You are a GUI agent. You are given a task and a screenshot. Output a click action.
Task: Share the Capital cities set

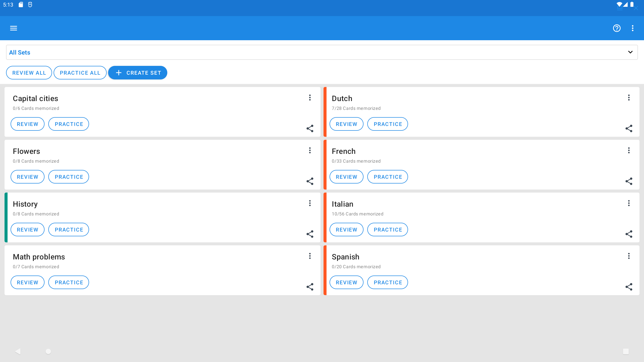click(310, 128)
